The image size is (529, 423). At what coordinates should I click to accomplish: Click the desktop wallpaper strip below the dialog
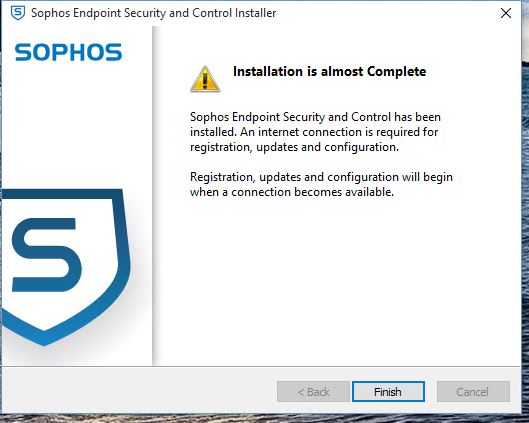(x=261, y=419)
